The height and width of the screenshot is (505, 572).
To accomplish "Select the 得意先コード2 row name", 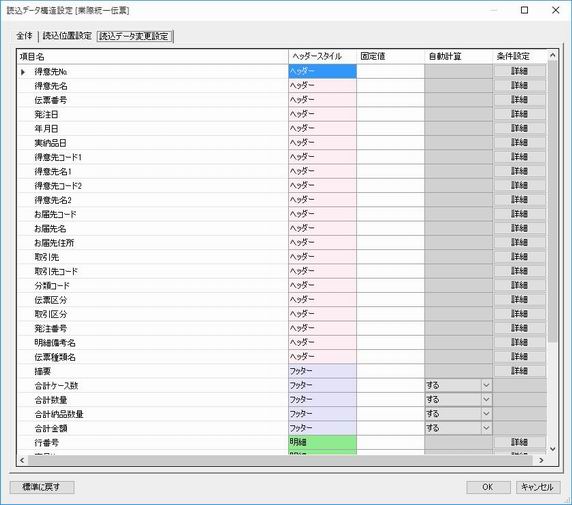I will point(58,186).
